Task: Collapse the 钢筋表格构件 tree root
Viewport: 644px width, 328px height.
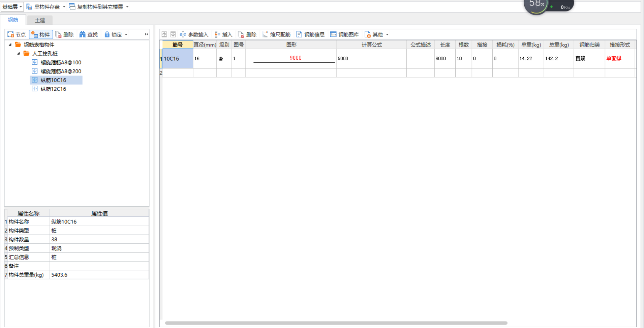Action: coord(10,44)
